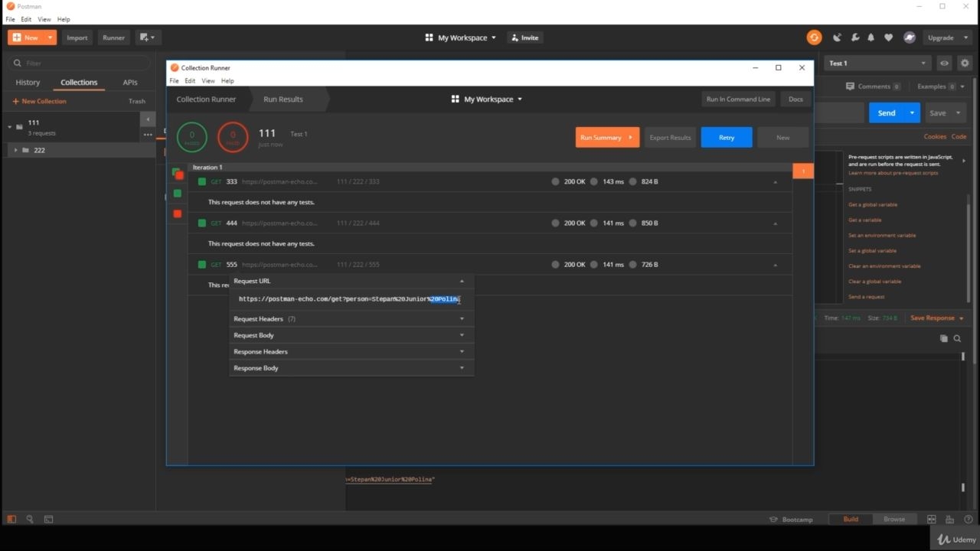Open the Edit menu in Collection Runner

(x=190, y=80)
